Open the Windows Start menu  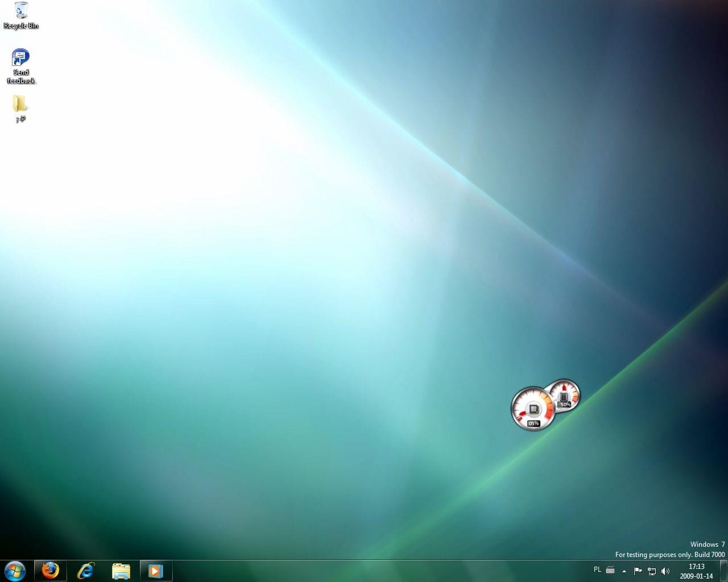15,571
